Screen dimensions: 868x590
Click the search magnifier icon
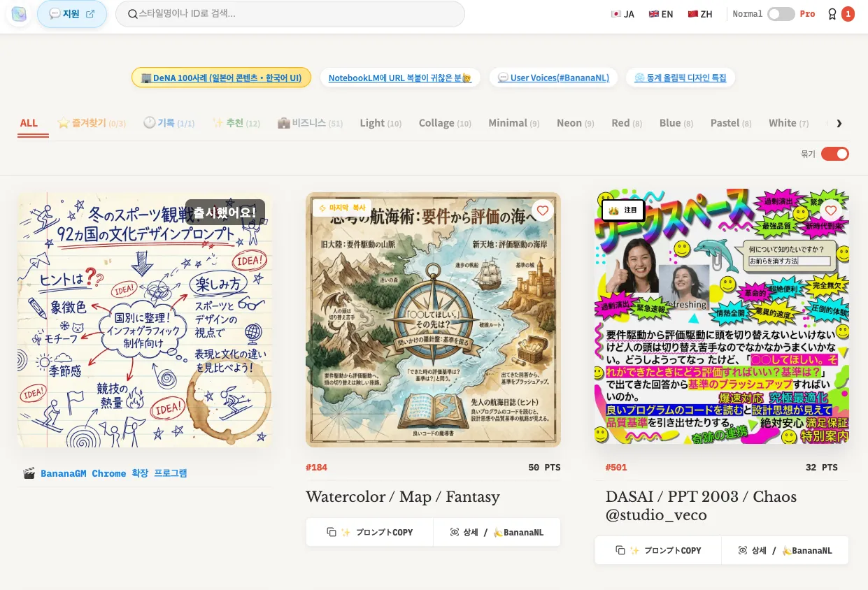point(132,14)
